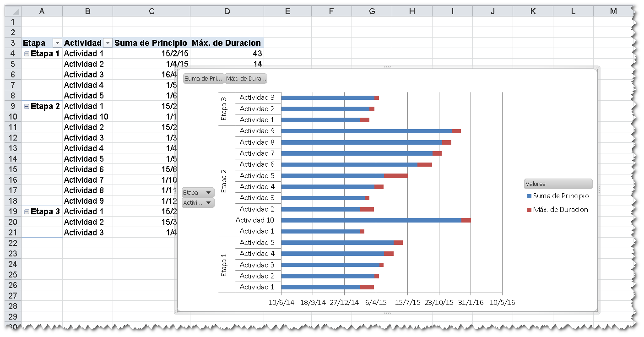The image size is (644, 337).
Task: Select column H header
Action: tap(412, 11)
